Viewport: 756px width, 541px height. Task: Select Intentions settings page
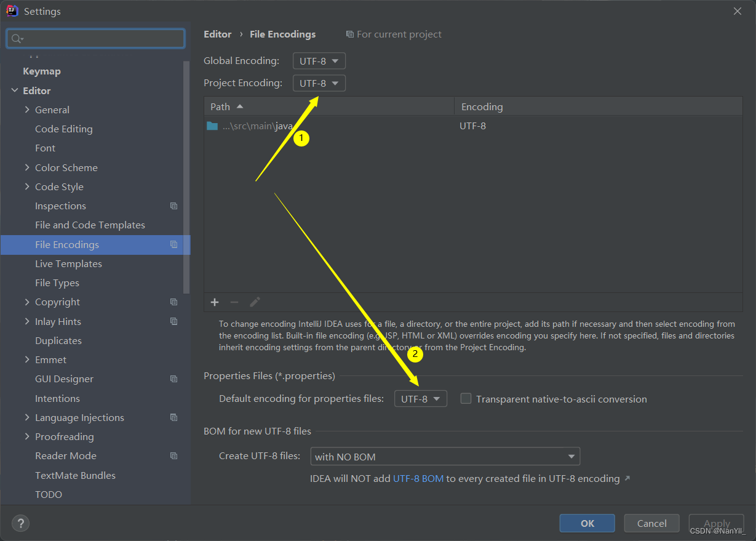[57, 398]
